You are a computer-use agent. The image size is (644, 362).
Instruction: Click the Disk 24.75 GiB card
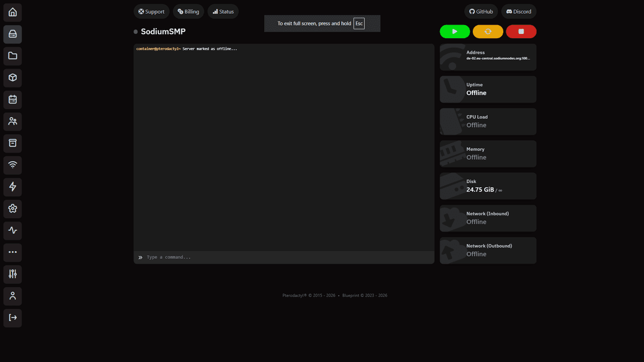488,186
